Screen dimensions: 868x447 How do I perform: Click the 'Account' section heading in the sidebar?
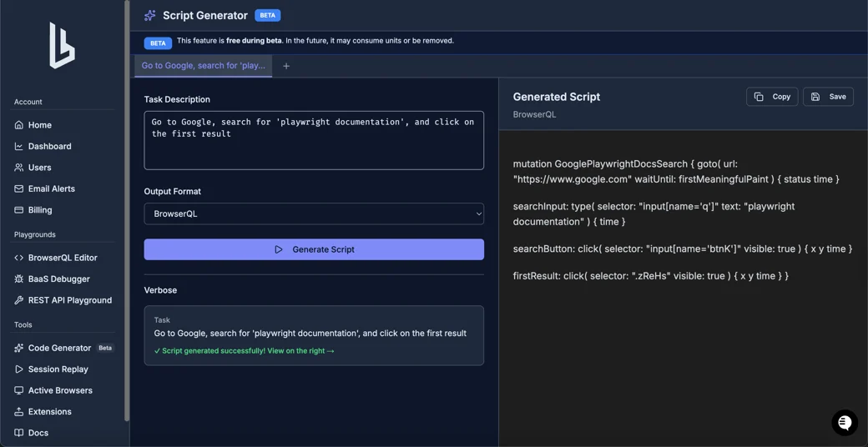click(28, 102)
